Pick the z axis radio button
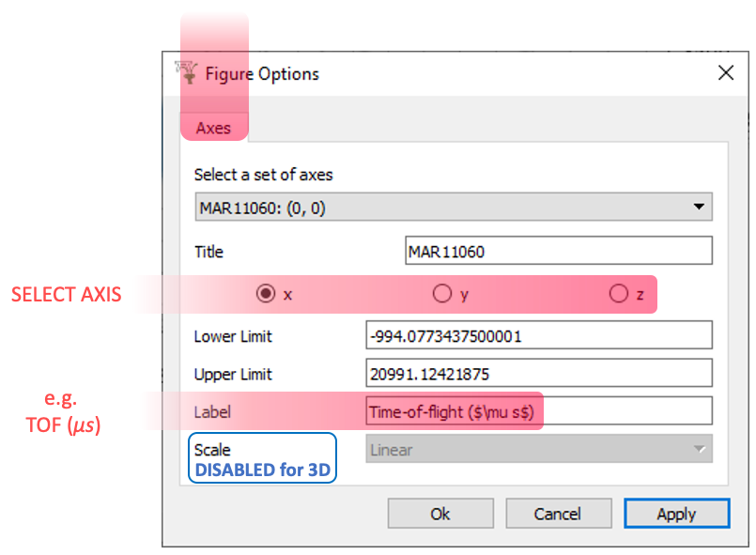The height and width of the screenshot is (555, 756). tap(620, 293)
